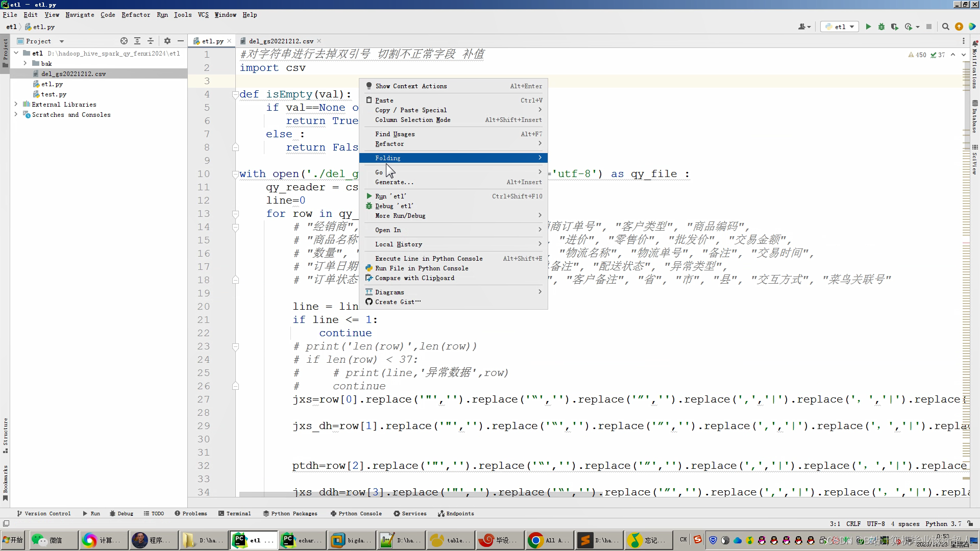Switch to del_gs20221212.csv editor tab
The height and width of the screenshot is (551, 980).
coord(281,41)
